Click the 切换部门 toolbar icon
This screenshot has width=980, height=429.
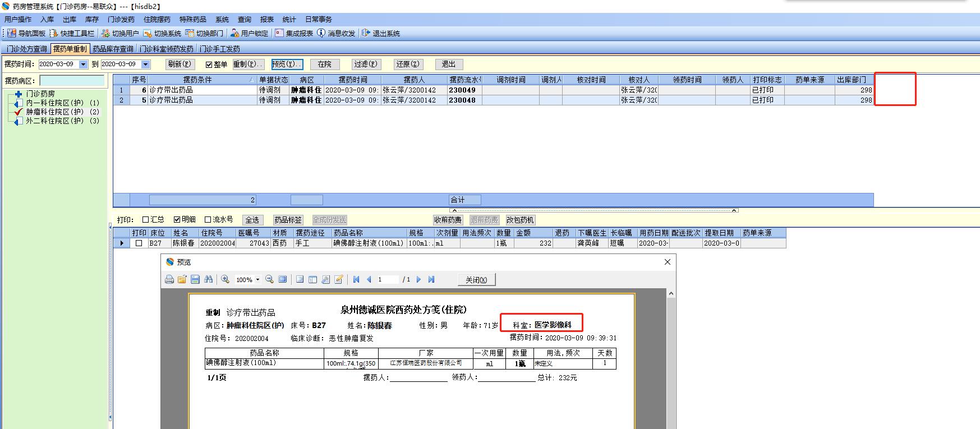coord(190,33)
